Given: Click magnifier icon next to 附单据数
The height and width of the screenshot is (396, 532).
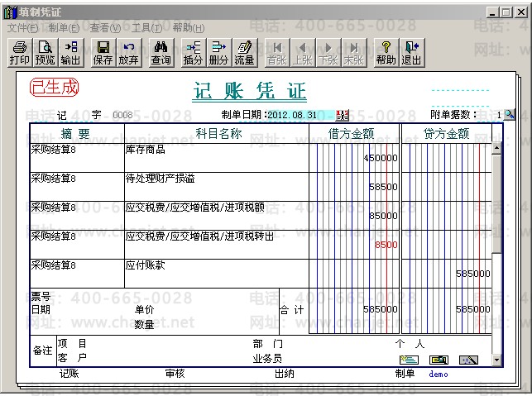Looking at the screenshot, I should pos(510,115).
